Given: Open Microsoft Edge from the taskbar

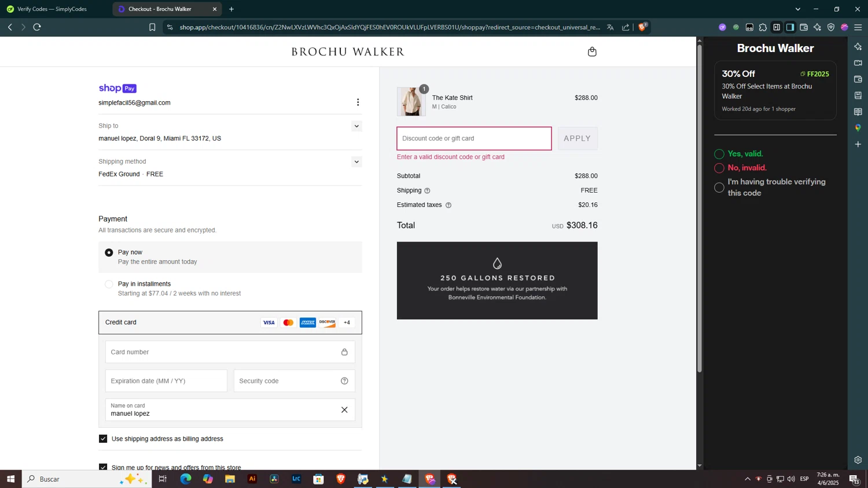Looking at the screenshot, I should point(185,479).
